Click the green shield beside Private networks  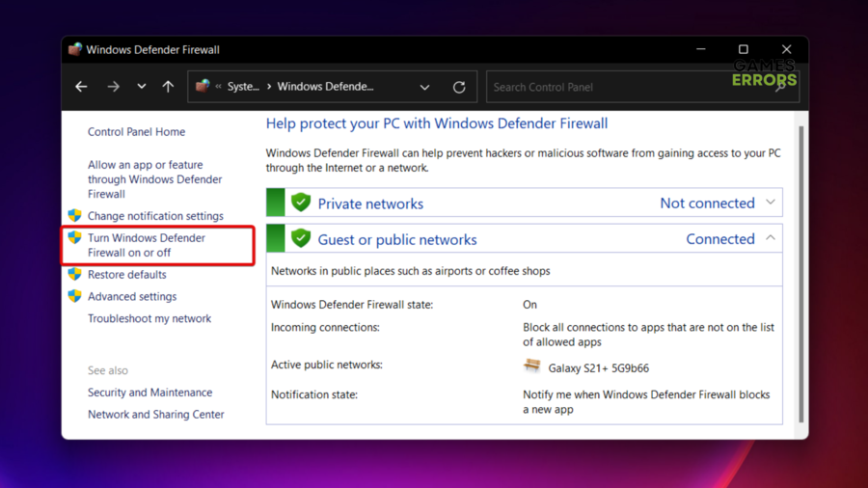pos(301,203)
